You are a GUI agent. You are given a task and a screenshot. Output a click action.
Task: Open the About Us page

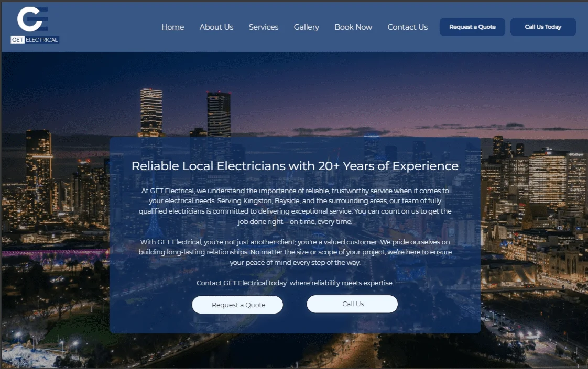coord(216,27)
